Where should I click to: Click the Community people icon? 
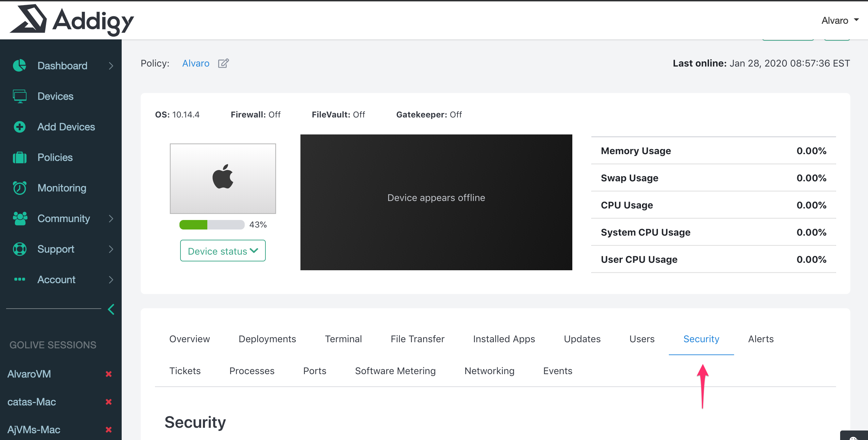coord(19,218)
